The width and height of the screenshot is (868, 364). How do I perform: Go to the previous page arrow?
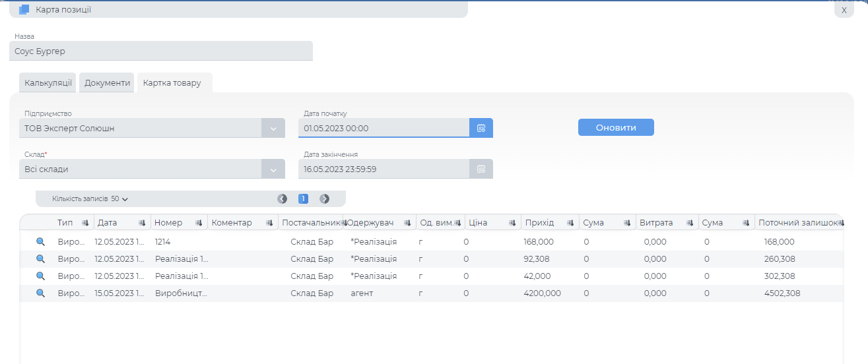[x=283, y=198]
